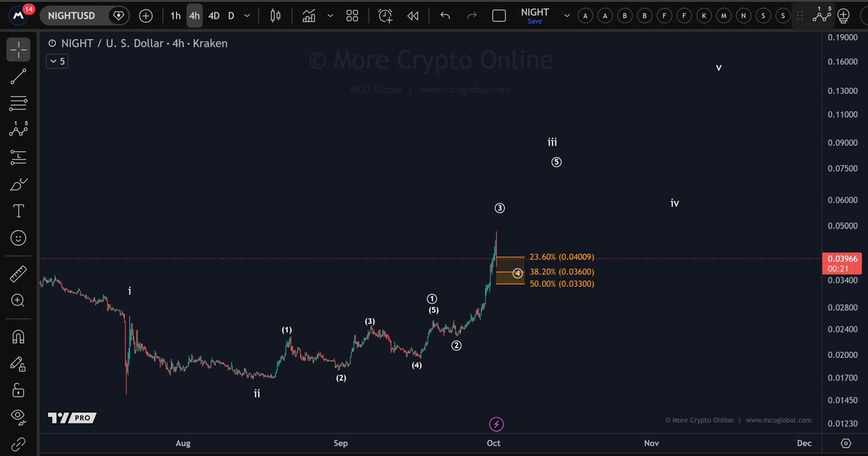Select the Brush drawing tool
Screen dimensions: 868x456
click(19, 184)
